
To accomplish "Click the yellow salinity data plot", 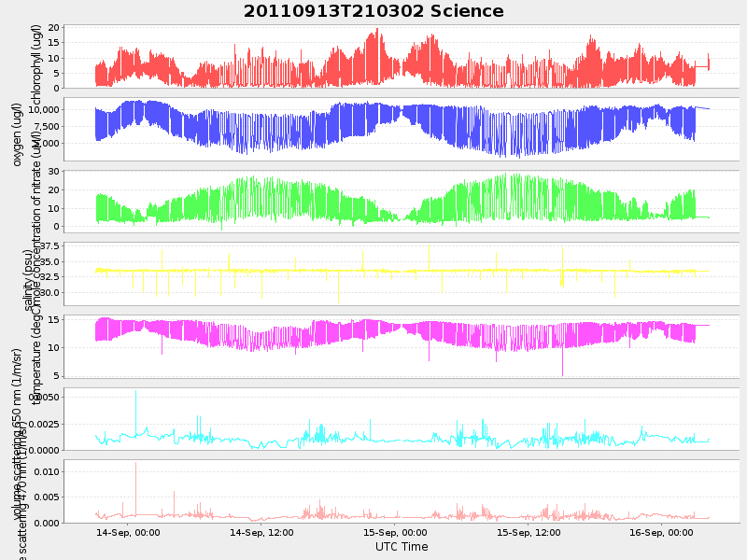I will point(402,273).
